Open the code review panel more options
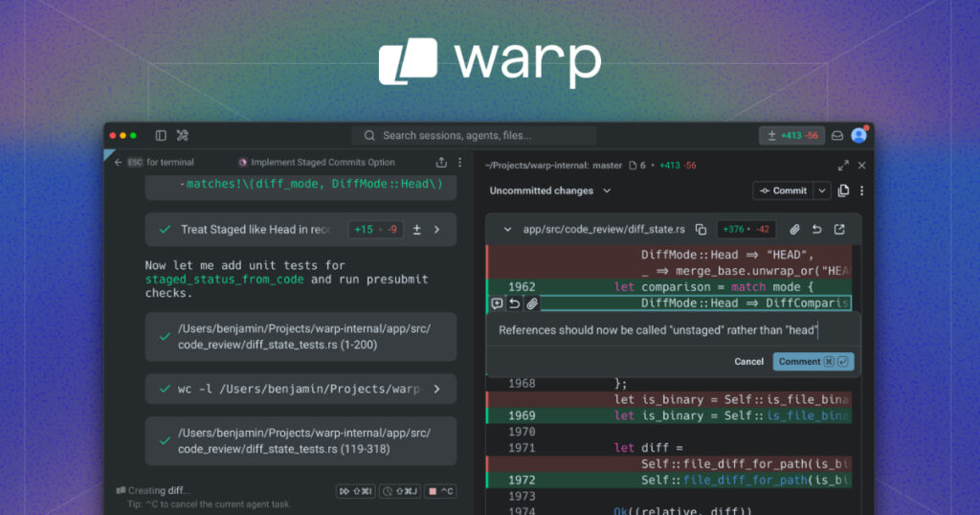 862,190
